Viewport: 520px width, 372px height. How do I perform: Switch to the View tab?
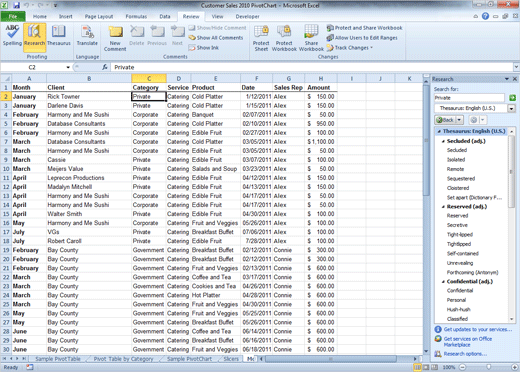(x=217, y=16)
